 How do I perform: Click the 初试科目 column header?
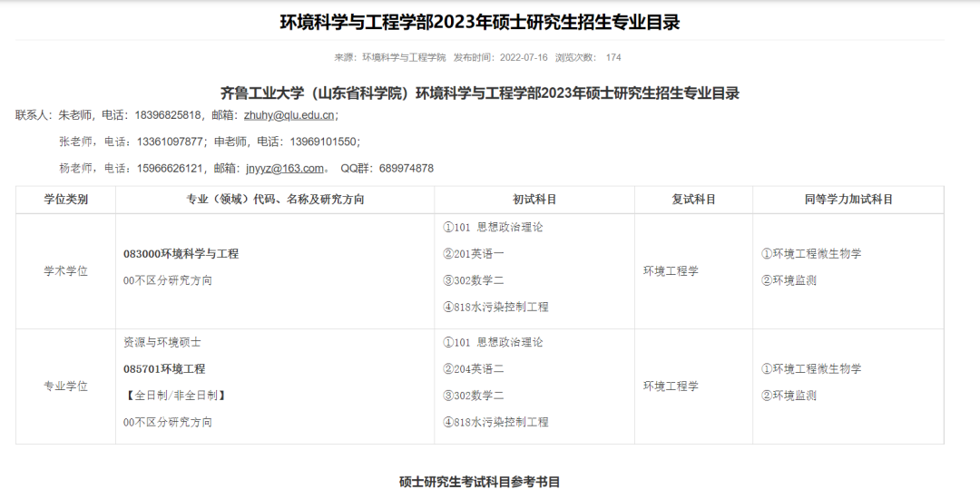pyautogui.click(x=534, y=200)
